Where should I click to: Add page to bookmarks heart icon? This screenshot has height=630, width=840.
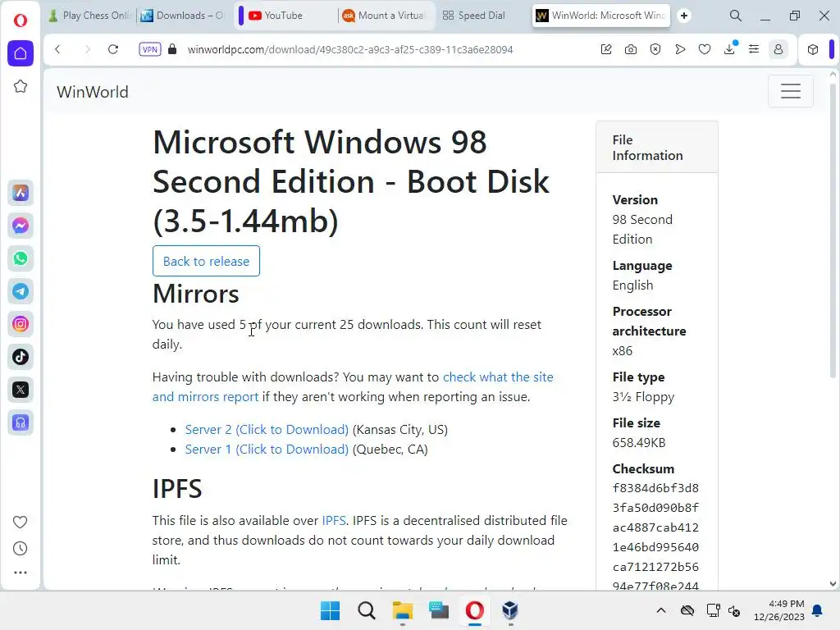[x=705, y=49]
